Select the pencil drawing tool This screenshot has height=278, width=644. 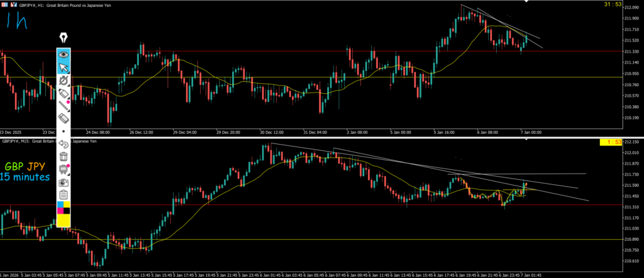(64, 106)
